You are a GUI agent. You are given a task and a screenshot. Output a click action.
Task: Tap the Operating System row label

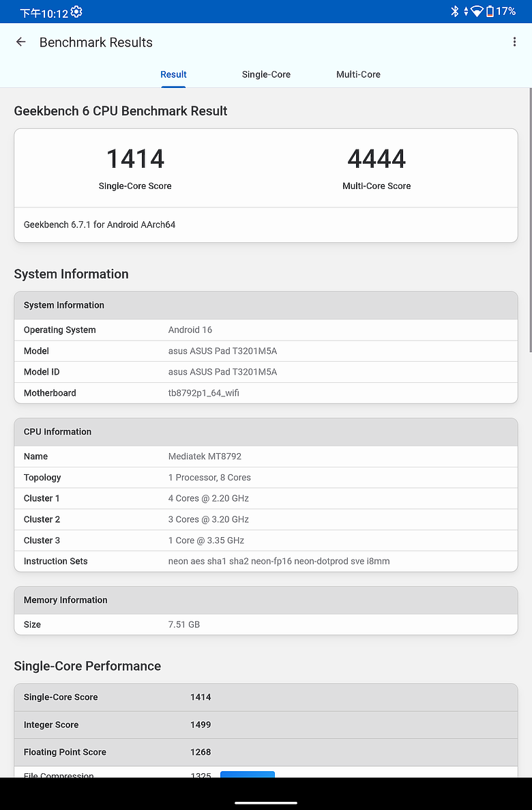point(60,330)
